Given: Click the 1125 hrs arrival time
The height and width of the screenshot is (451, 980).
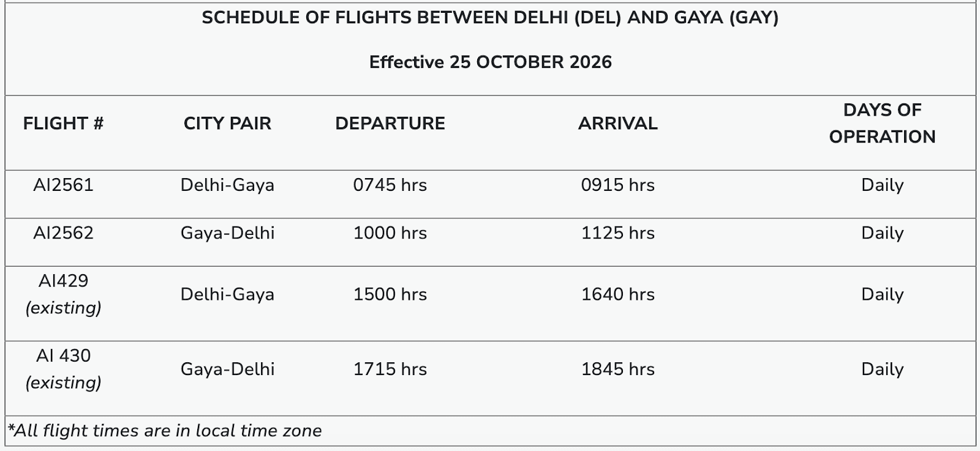Looking at the screenshot, I should click(x=617, y=233).
